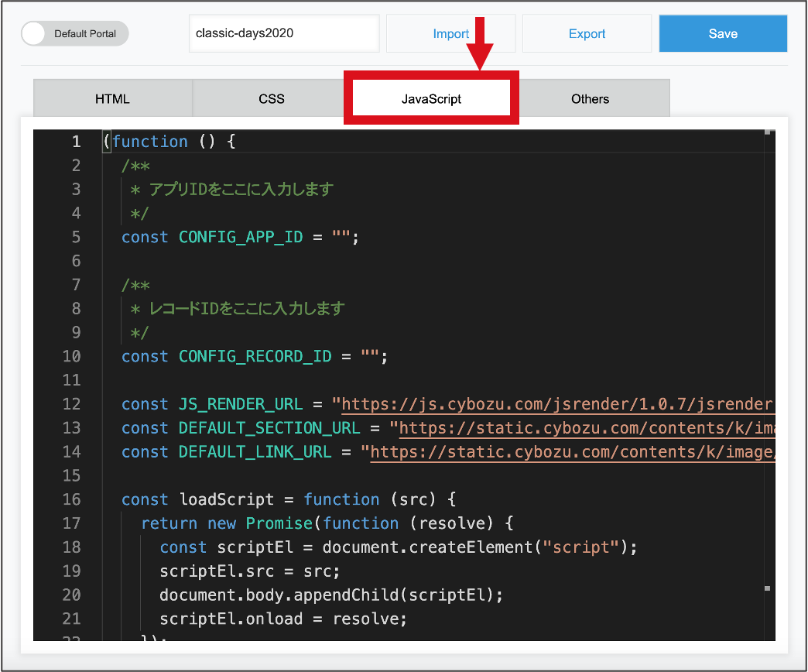Screen dimensions: 808x672
Task: Click 'scriptEl.src = src;' line text
Action: coord(250,571)
